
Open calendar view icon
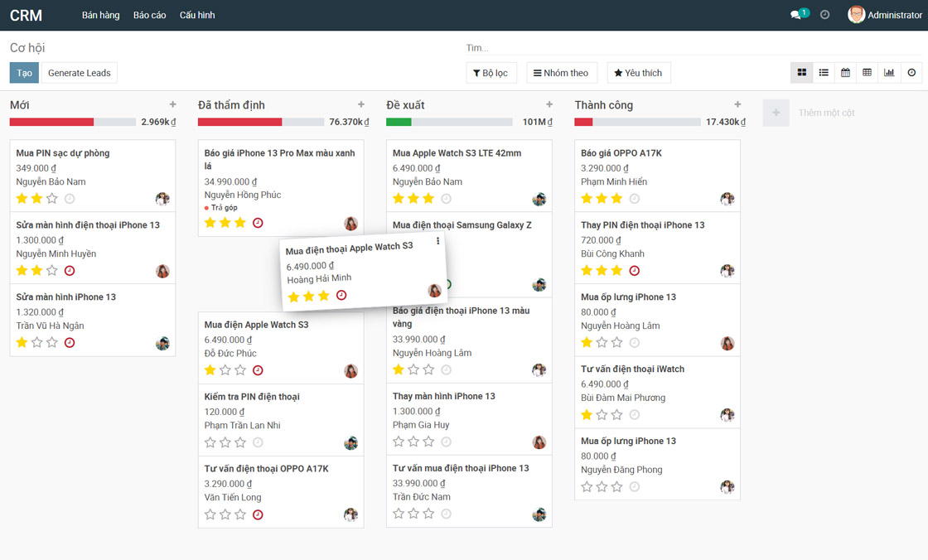pyautogui.click(x=845, y=73)
